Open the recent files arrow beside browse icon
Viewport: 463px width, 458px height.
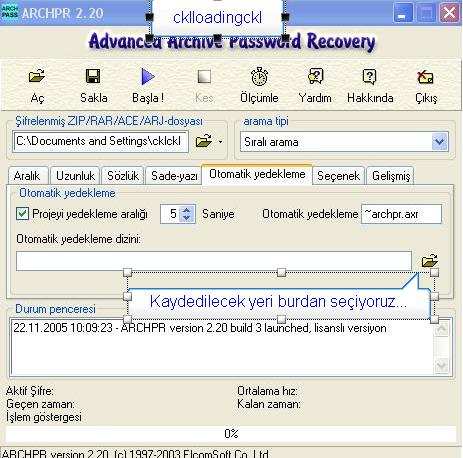pyautogui.click(x=220, y=142)
